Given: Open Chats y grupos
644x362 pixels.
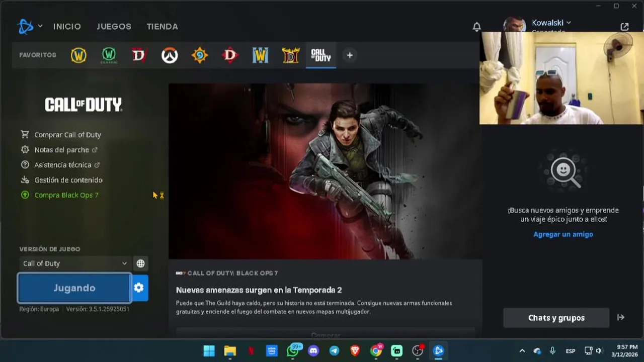Looking at the screenshot, I should [556, 318].
